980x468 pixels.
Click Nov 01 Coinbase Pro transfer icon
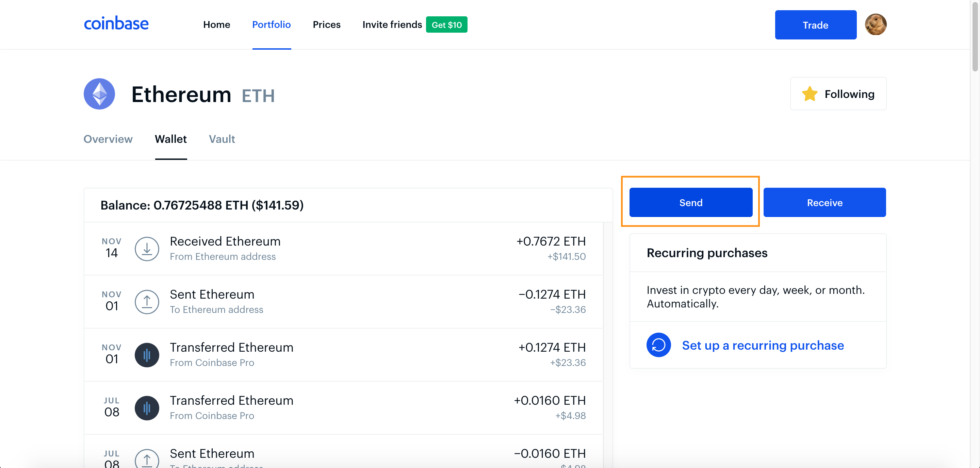coord(147,355)
